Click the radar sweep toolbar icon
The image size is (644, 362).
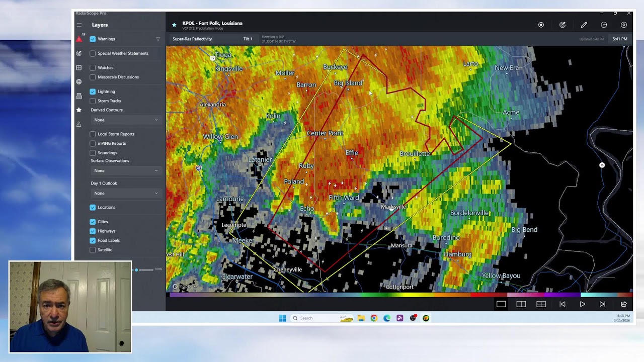(x=562, y=25)
